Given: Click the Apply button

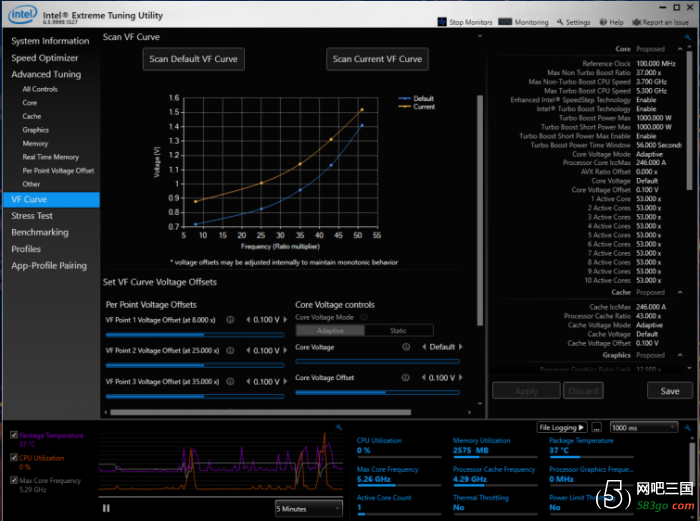Looking at the screenshot, I should click(x=526, y=391).
